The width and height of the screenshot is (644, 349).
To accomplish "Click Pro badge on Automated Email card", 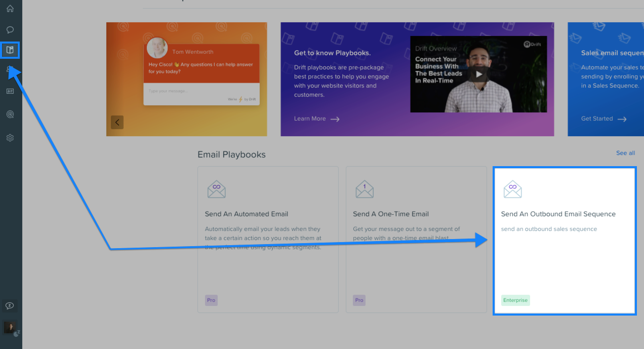I will (x=211, y=300).
